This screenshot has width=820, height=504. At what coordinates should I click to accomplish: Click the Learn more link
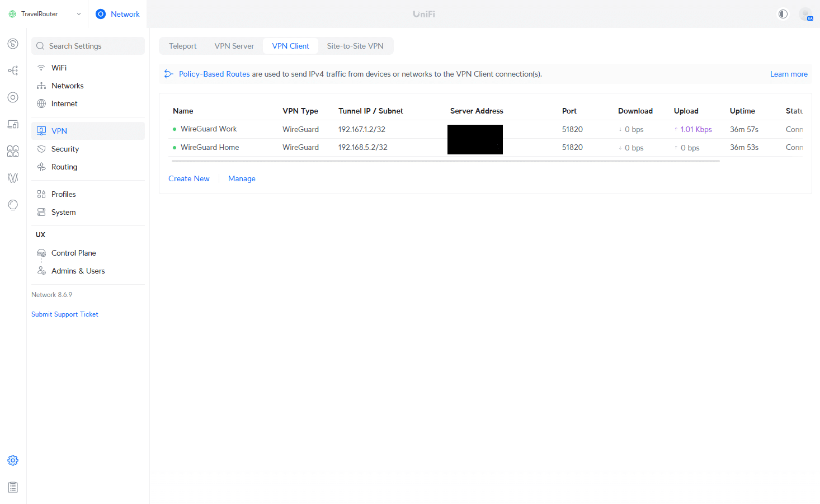(789, 74)
